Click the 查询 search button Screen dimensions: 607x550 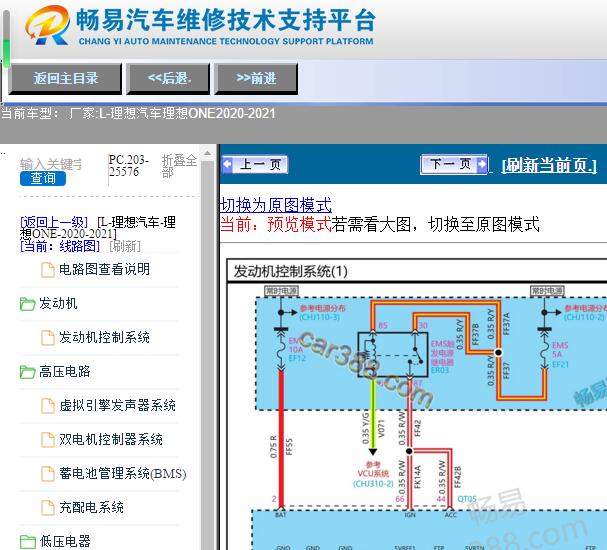click(x=43, y=178)
